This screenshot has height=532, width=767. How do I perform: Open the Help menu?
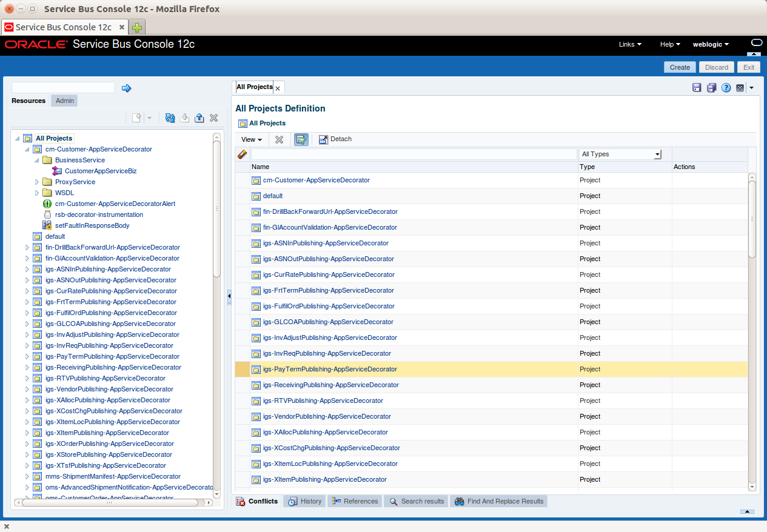(670, 44)
